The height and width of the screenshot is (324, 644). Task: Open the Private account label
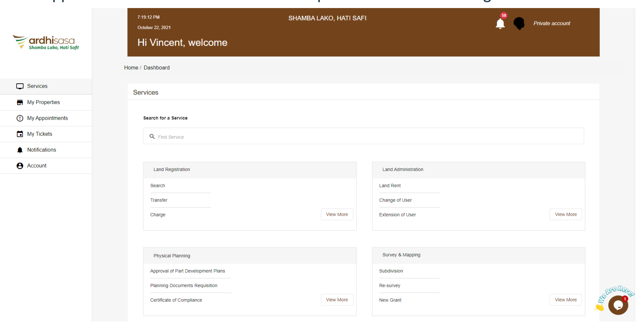tap(551, 24)
